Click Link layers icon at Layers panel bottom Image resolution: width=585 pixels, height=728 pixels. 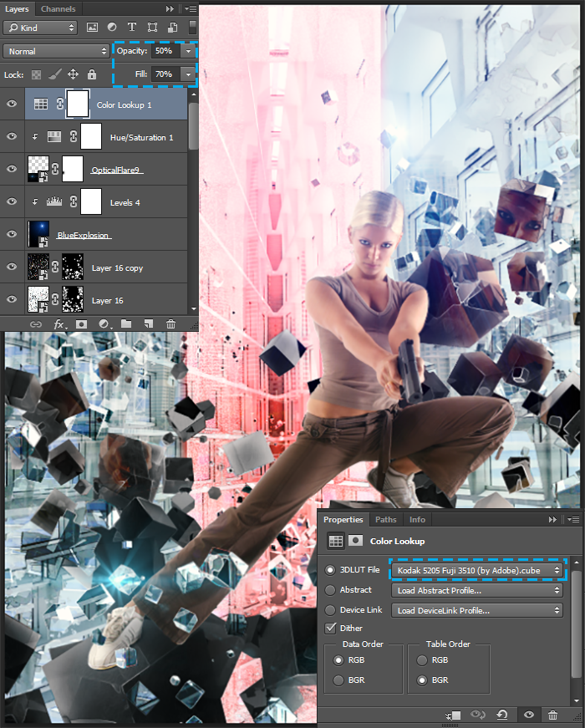pos(36,324)
